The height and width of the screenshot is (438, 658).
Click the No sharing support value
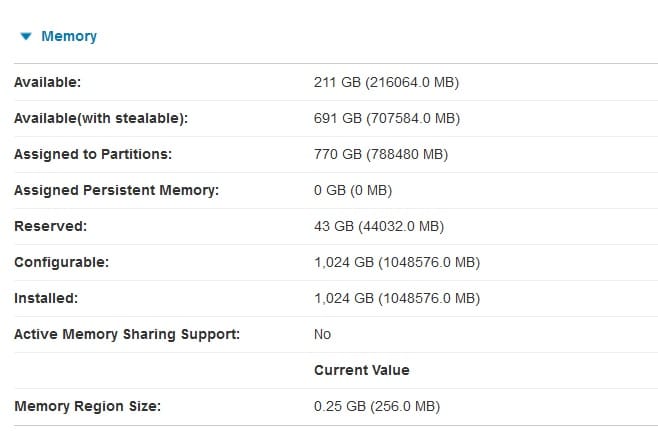tap(322, 334)
